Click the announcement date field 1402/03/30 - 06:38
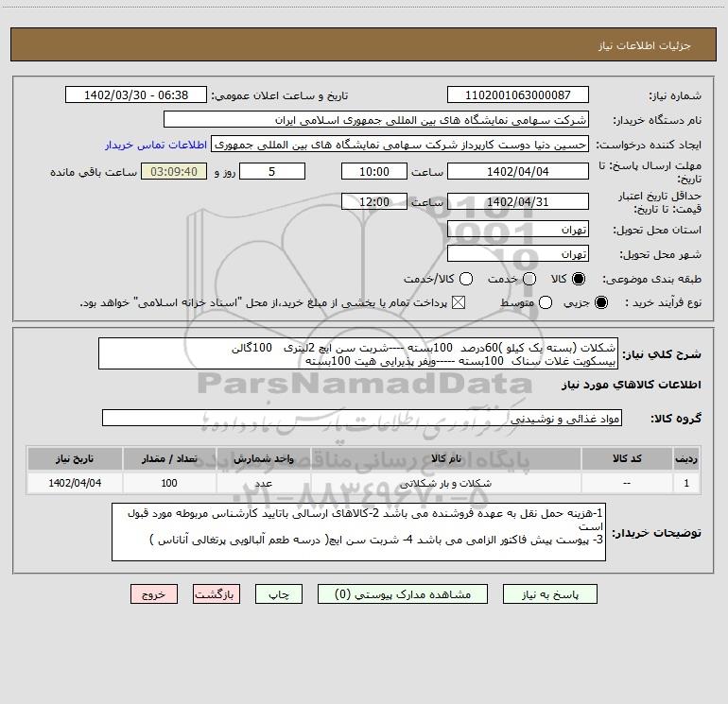 pyautogui.click(x=136, y=94)
